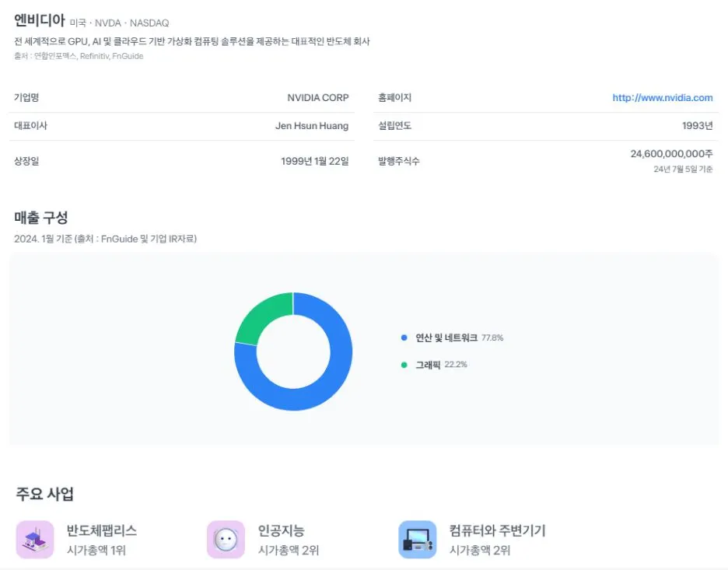Click the 매출 구성 section heading

tap(41, 217)
